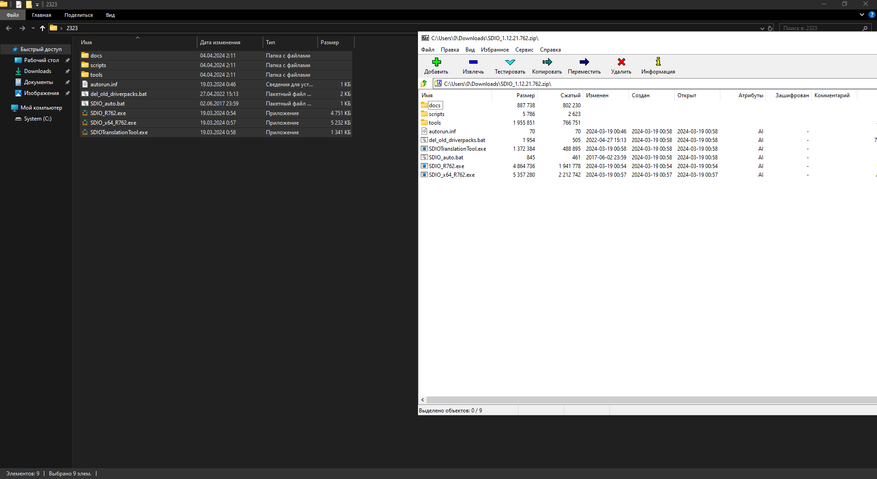Click Explorer's up-directory arrow
Viewport: 877px width, 479px height.
pos(42,28)
